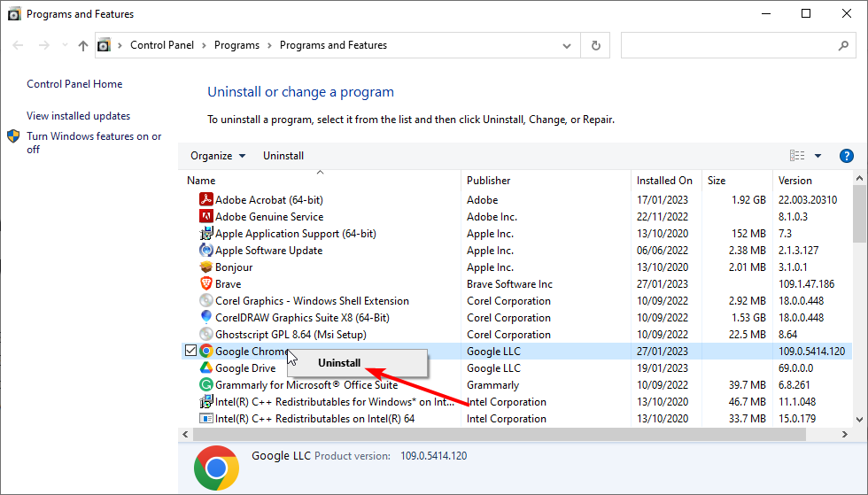Navigate to Control Panel breadcrumb
The width and height of the screenshot is (868, 495).
coord(162,45)
